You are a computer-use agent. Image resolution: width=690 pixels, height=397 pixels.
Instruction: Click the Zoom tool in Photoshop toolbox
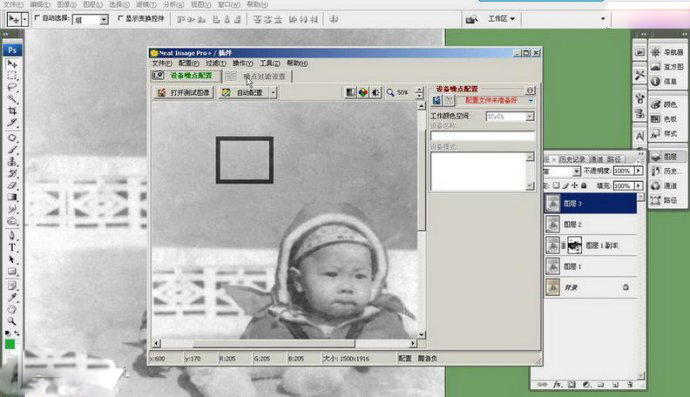(12, 321)
